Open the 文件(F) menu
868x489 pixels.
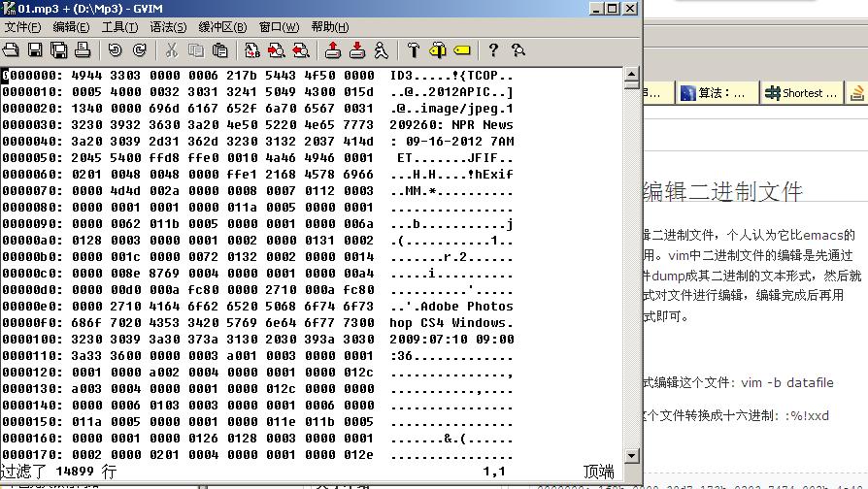click(22, 27)
